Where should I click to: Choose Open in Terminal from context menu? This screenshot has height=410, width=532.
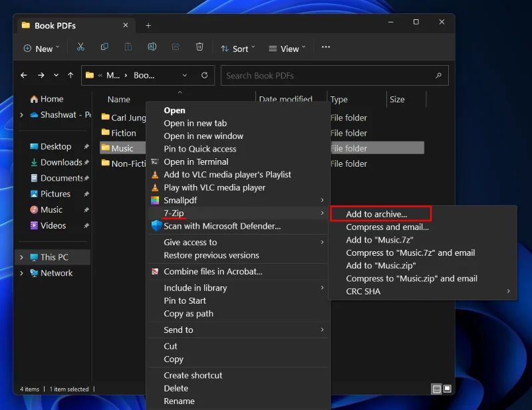pyautogui.click(x=196, y=161)
